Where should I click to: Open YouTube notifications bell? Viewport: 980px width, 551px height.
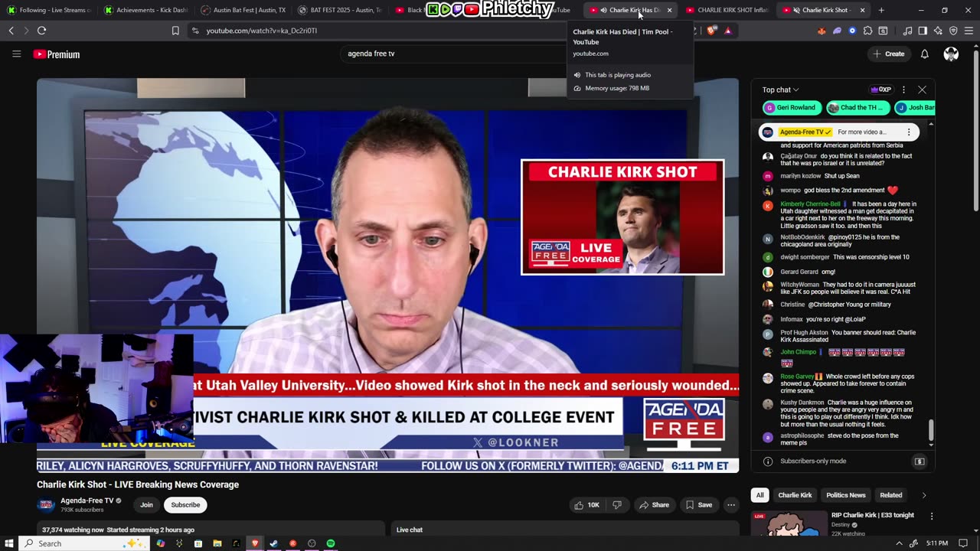(924, 54)
